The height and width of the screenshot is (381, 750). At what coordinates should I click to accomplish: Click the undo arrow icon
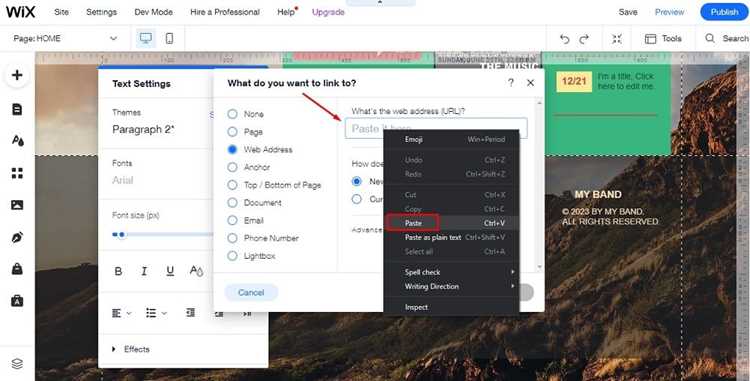click(x=565, y=39)
